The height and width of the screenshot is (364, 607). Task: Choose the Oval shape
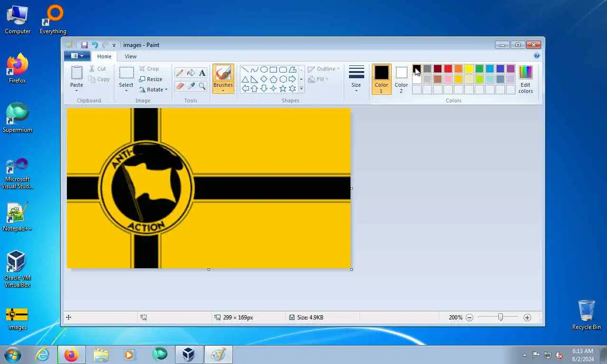(264, 70)
